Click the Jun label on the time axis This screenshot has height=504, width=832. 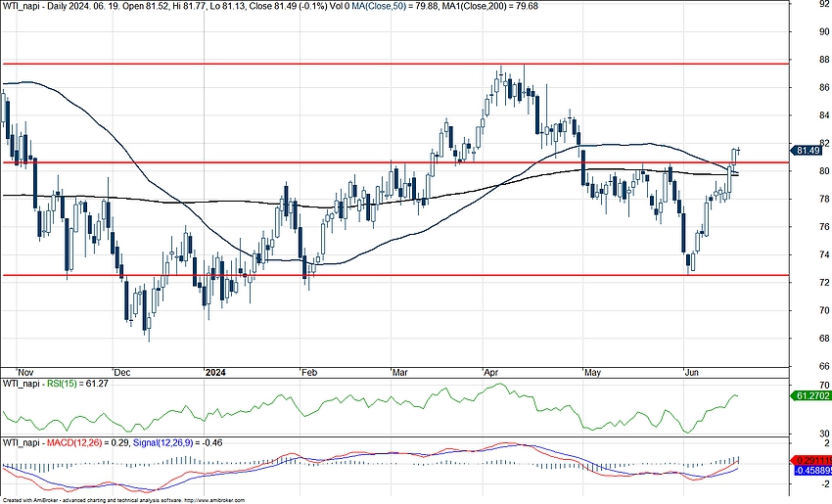coord(692,373)
